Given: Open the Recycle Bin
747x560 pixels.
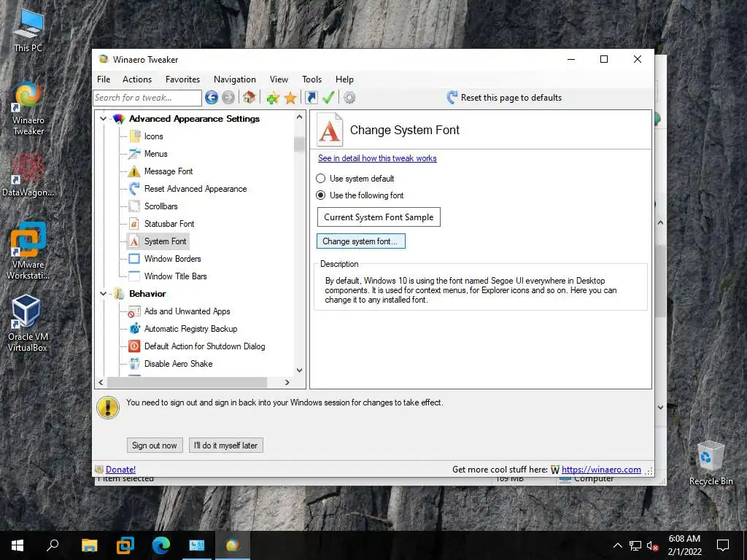Looking at the screenshot, I should (x=711, y=463).
